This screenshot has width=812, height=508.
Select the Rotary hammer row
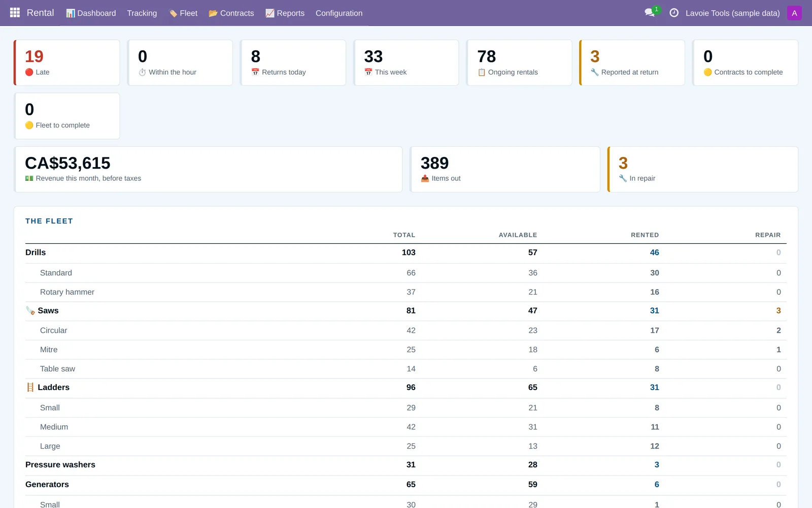tap(406, 292)
